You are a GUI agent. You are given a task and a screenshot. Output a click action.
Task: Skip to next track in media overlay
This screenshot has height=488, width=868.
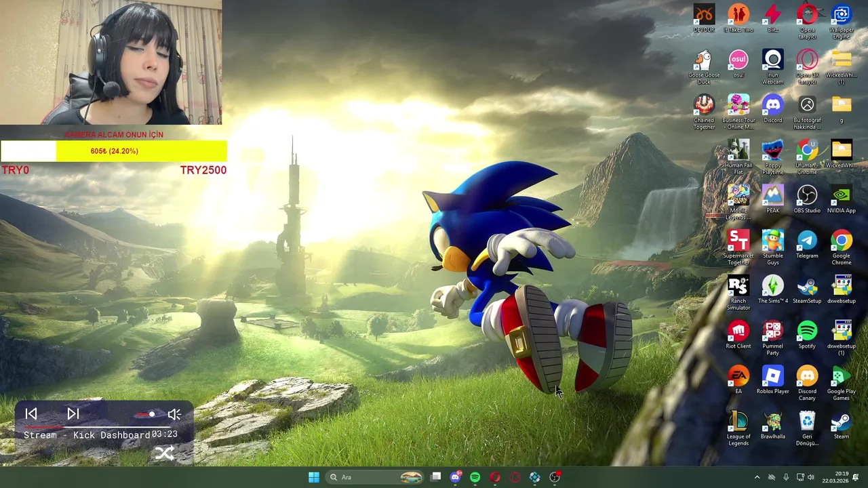(73, 413)
